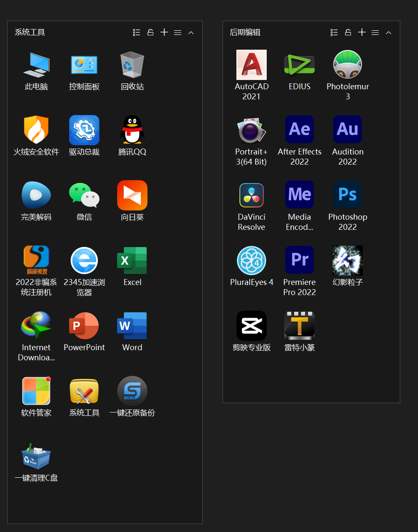Select the 回收站 recycle bin icon

(x=132, y=65)
